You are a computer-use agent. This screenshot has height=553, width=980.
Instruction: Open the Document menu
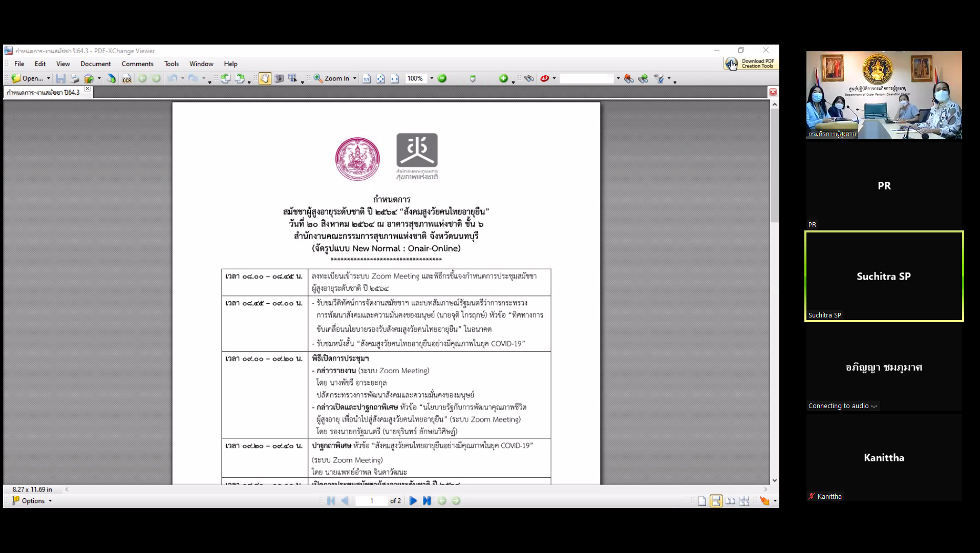(x=96, y=64)
